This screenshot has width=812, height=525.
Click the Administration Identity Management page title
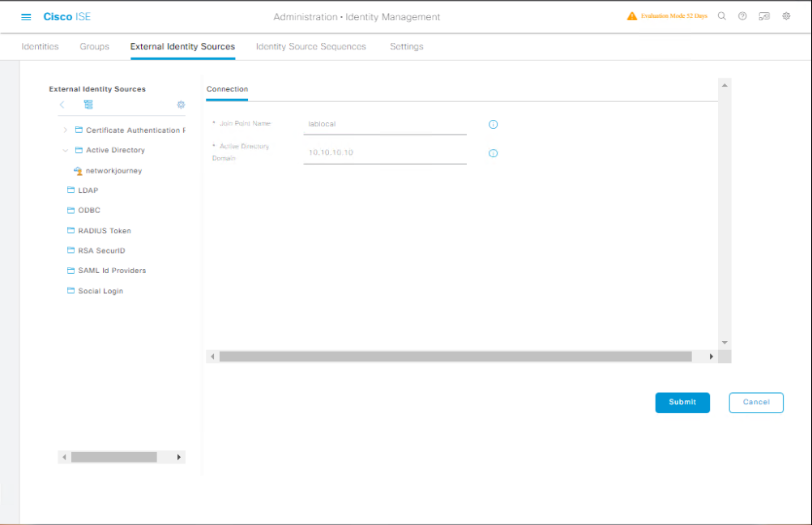click(357, 17)
